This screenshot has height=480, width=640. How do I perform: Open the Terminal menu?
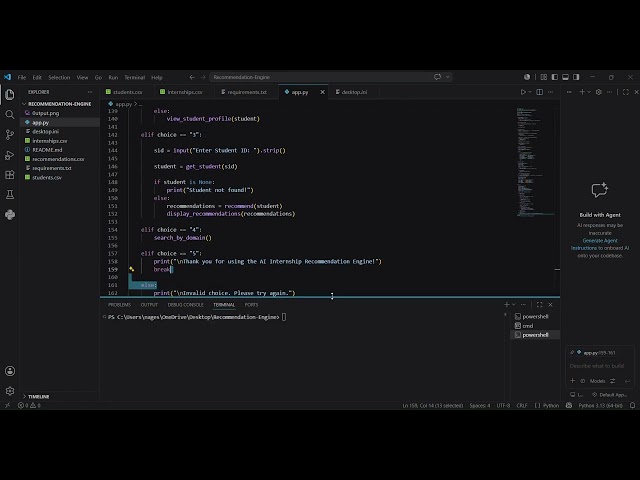[134, 77]
